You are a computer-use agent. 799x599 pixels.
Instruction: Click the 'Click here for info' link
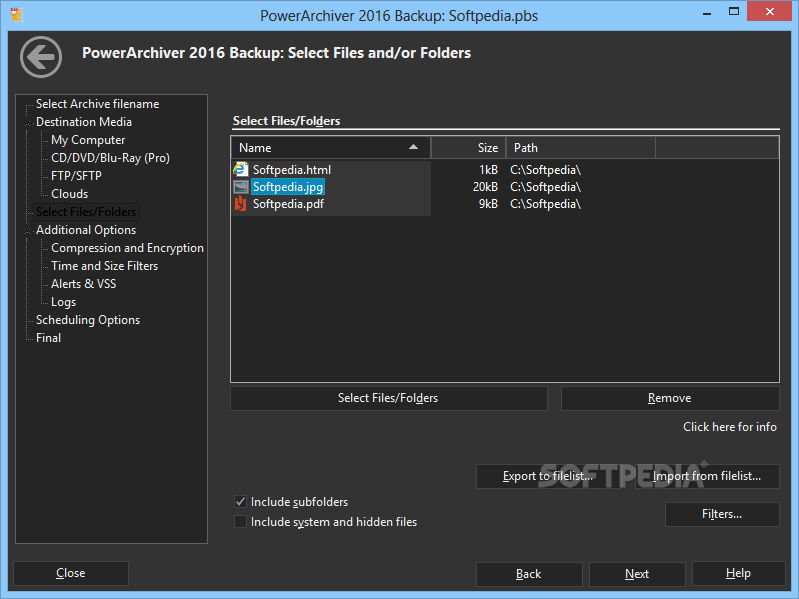click(730, 427)
